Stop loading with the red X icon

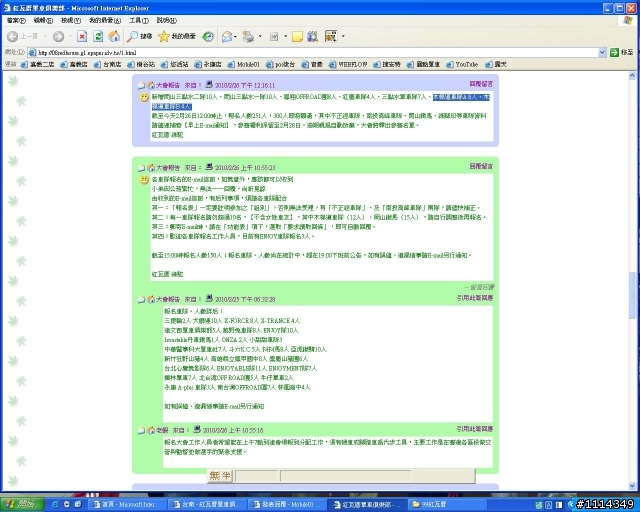point(82,37)
